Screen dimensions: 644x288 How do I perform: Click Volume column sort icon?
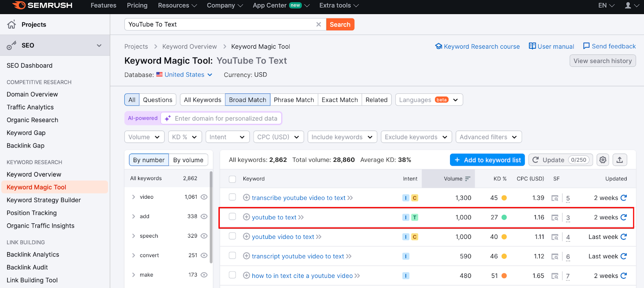(468, 179)
